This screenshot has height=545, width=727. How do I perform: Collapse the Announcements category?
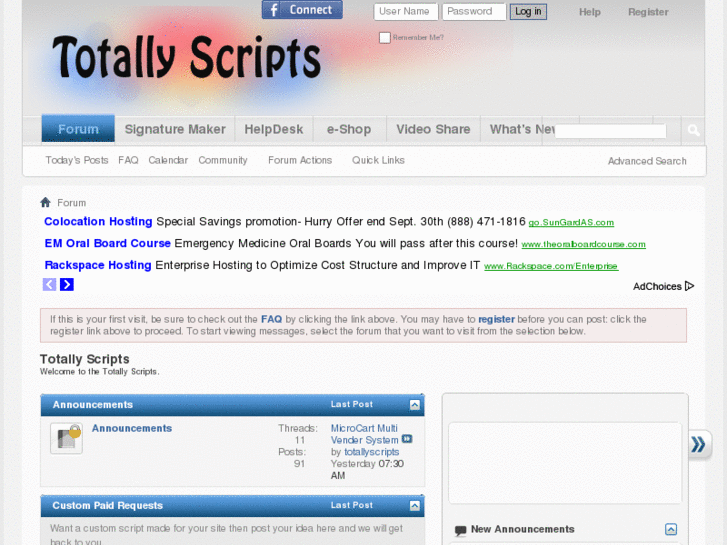click(x=415, y=405)
